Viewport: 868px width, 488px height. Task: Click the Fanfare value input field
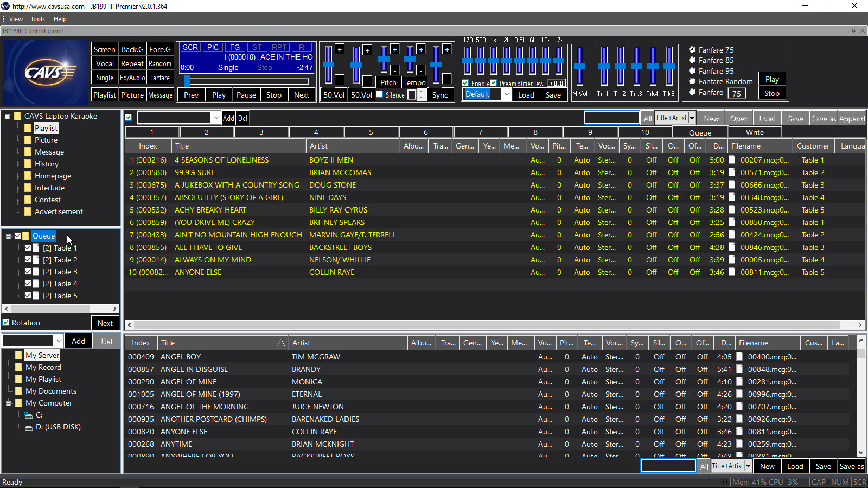pyautogui.click(x=737, y=93)
